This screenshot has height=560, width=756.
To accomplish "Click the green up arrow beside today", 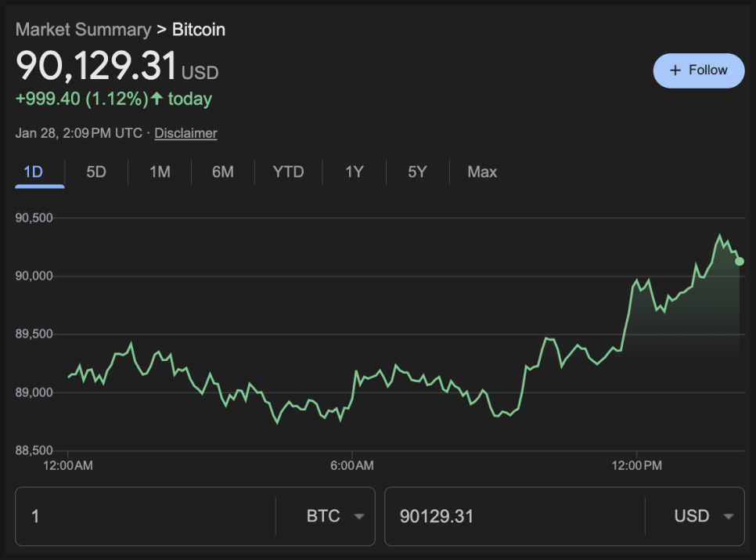I will 157,99.
